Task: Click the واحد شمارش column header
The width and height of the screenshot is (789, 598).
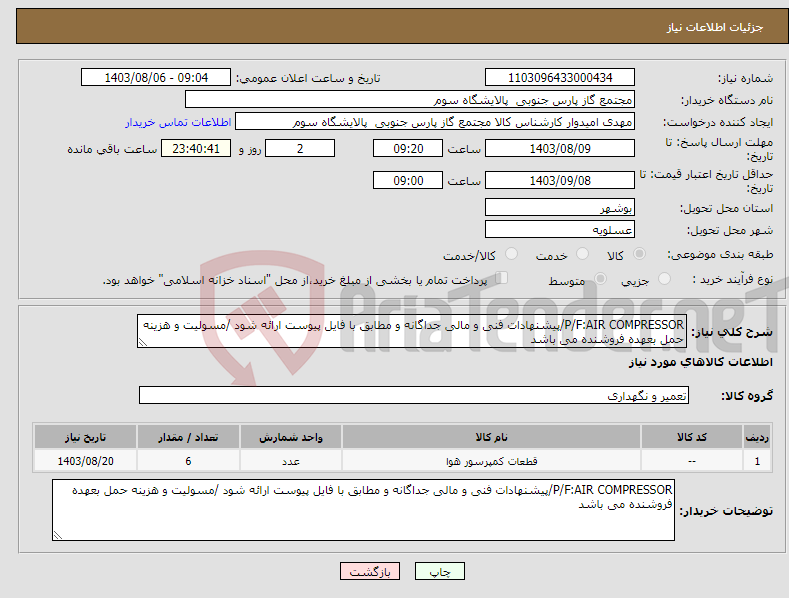Action: (291, 437)
